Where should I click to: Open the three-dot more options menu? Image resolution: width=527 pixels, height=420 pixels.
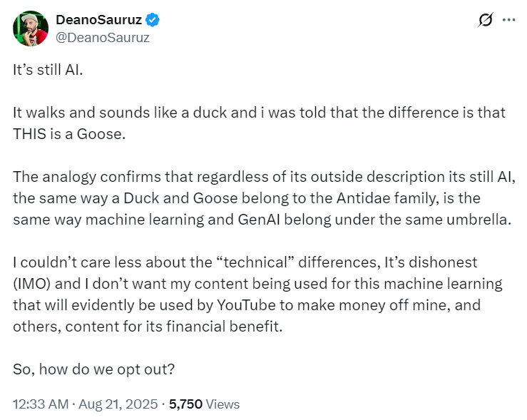pyautogui.click(x=509, y=20)
